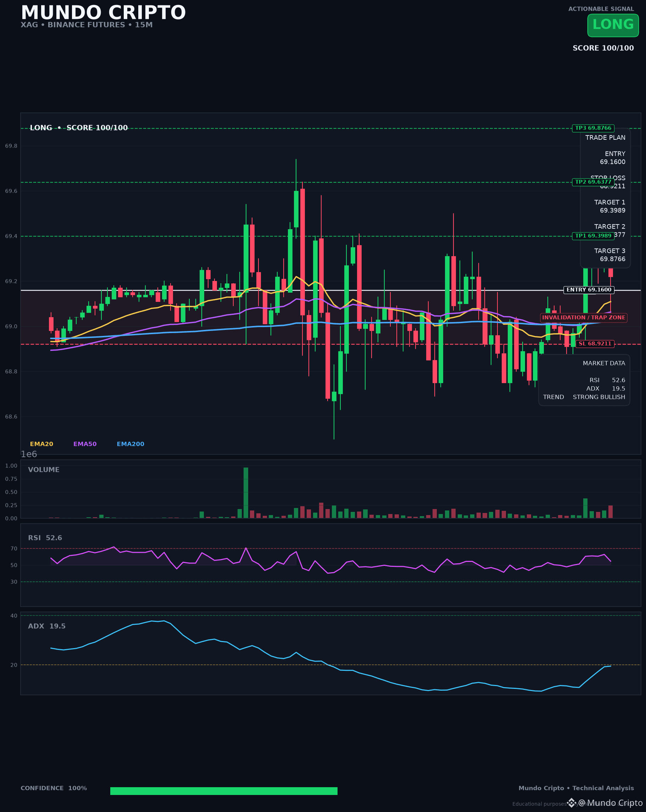Click RSI 52.6 in the Market Data box
The height and width of the screenshot is (812, 646).
click(607, 380)
